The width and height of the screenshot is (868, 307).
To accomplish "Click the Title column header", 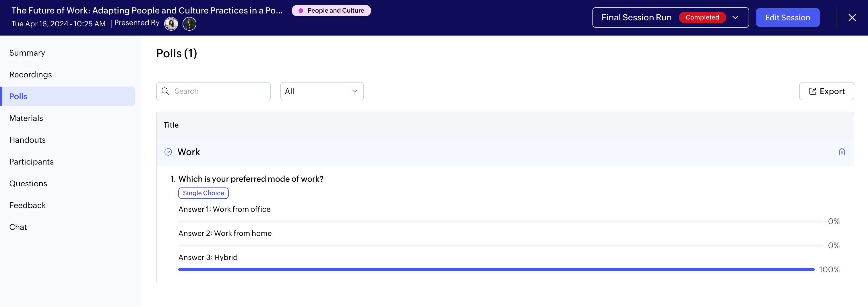I will 171,125.
